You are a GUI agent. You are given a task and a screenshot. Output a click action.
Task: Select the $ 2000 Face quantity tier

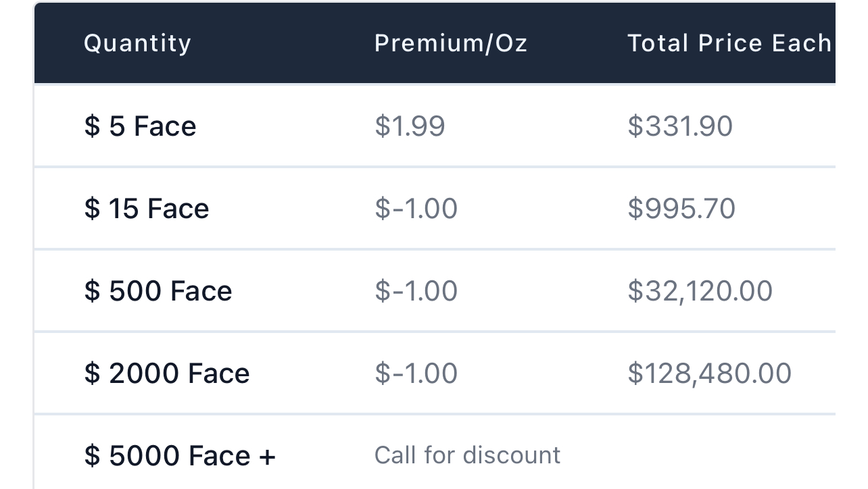point(166,374)
